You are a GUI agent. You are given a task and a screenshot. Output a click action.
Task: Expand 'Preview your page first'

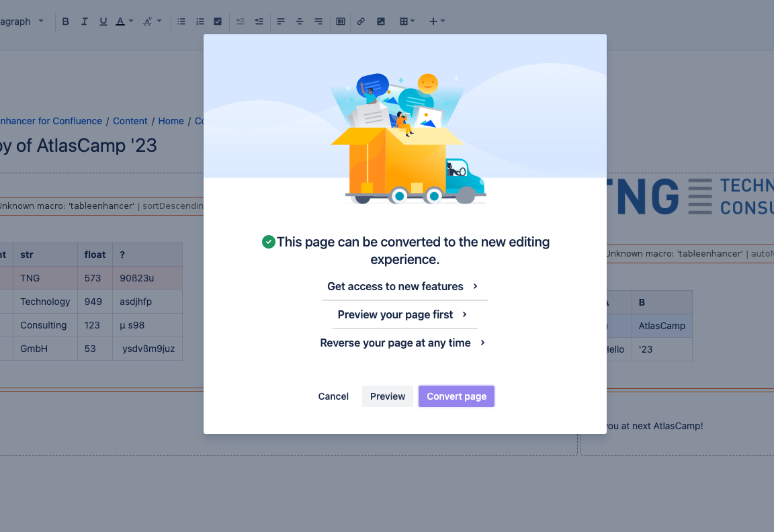click(x=403, y=315)
